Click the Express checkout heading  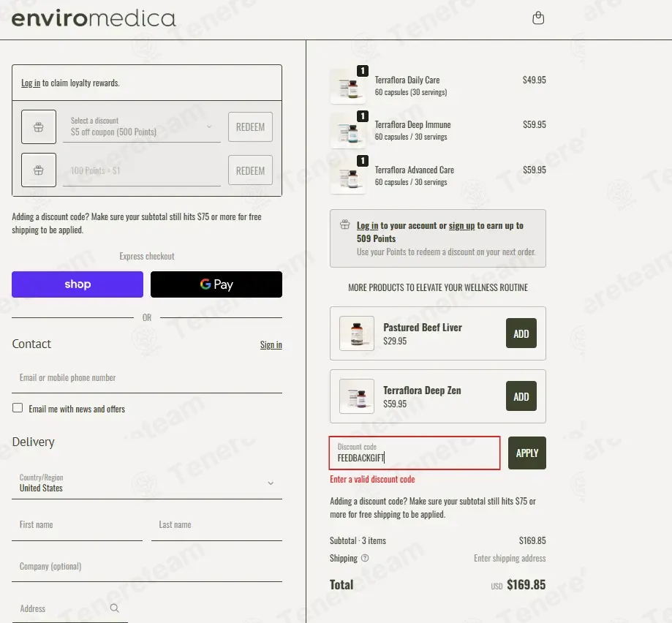146,256
